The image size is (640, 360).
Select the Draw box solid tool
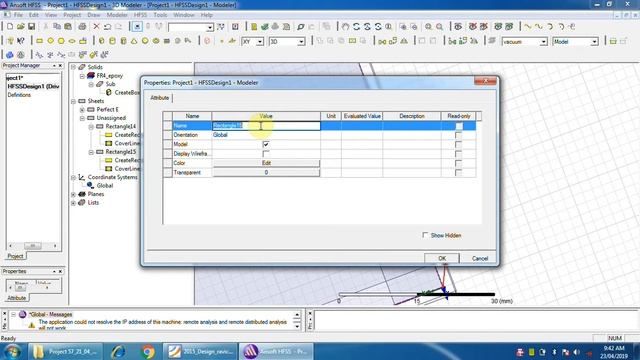(102, 41)
